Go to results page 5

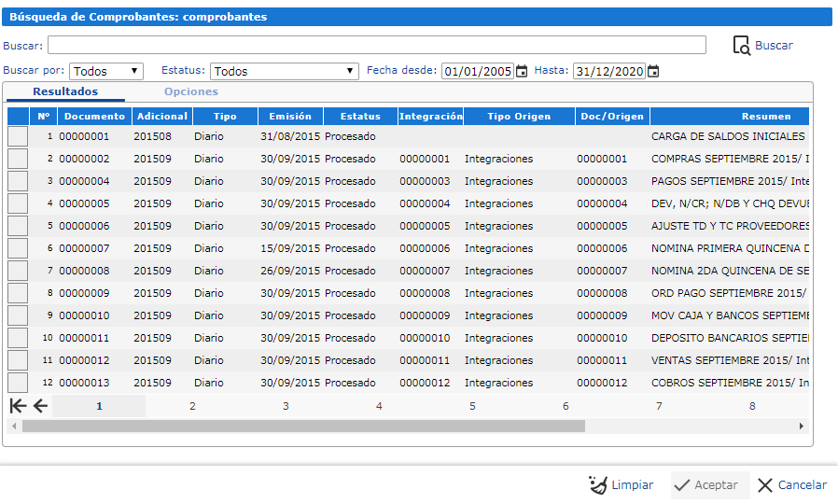click(x=472, y=406)
